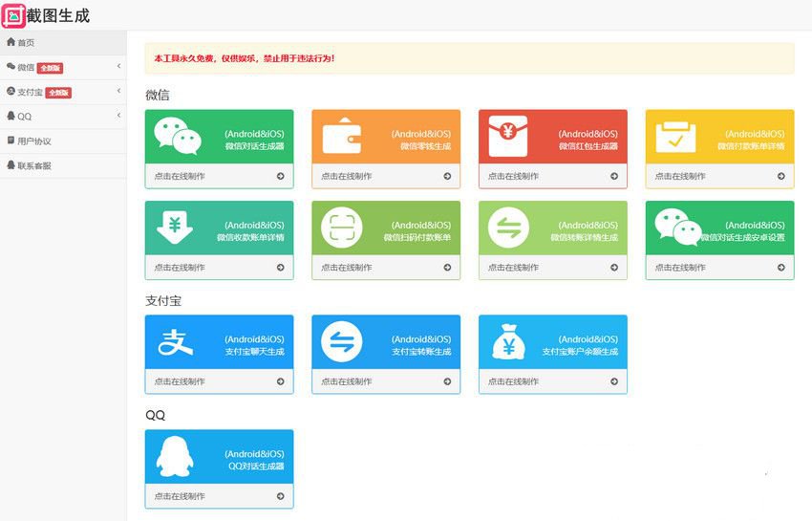Click the QQ section heading above the card
Image resolution: width=812 pixels, height=521 pixels.
click(x=156, y=415)
